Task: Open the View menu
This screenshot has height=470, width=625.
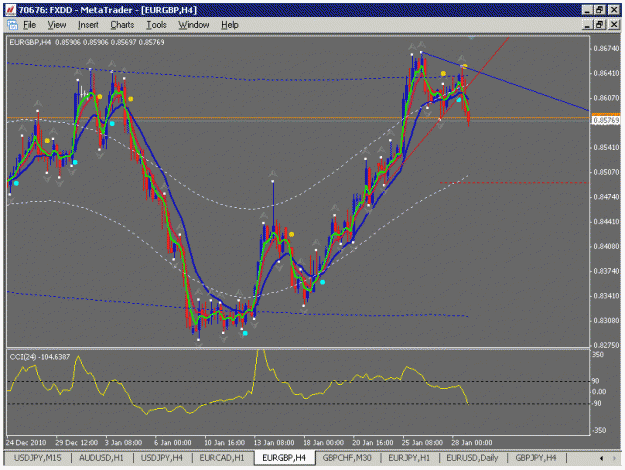Action: click(x=57, y=25)
